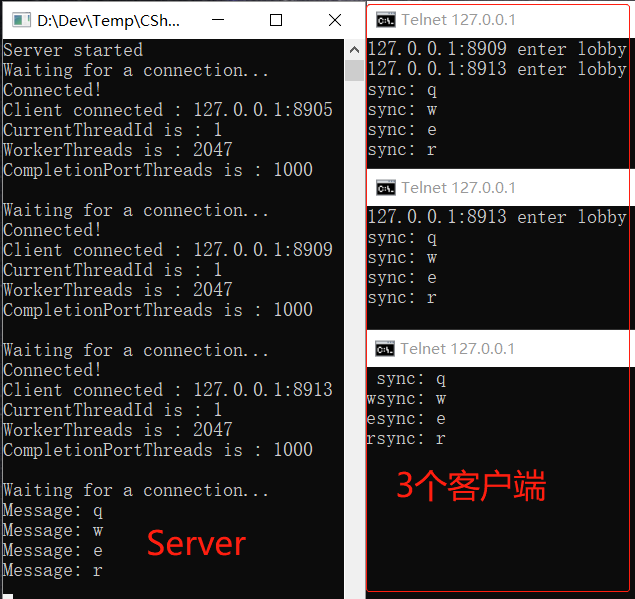Click 'sync: r' in second Telnet window
This screenshot has height=599, width=635.
402,298
